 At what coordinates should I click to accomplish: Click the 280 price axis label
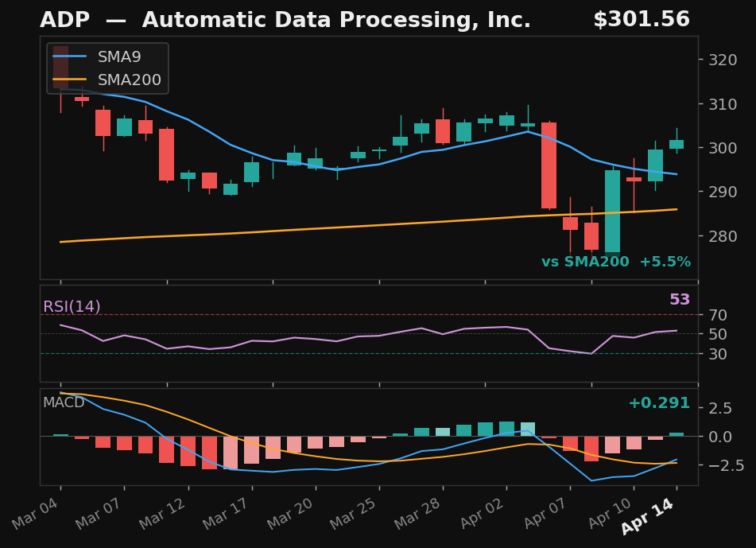pos(723,236)
